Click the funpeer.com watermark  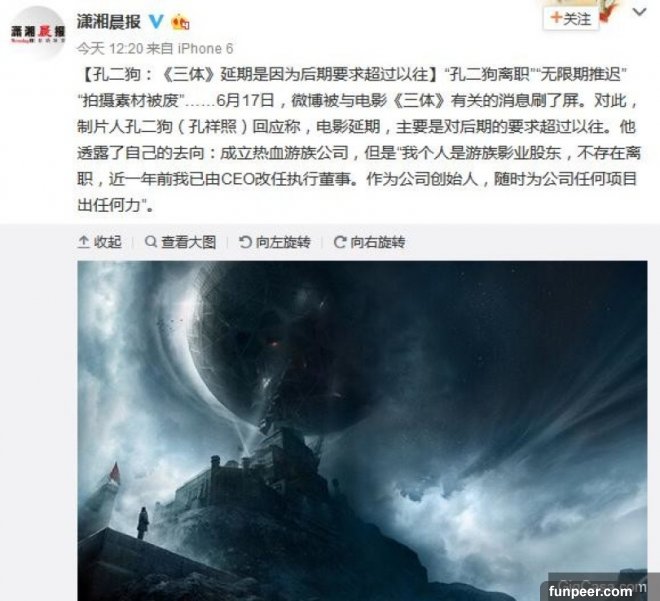590,591
